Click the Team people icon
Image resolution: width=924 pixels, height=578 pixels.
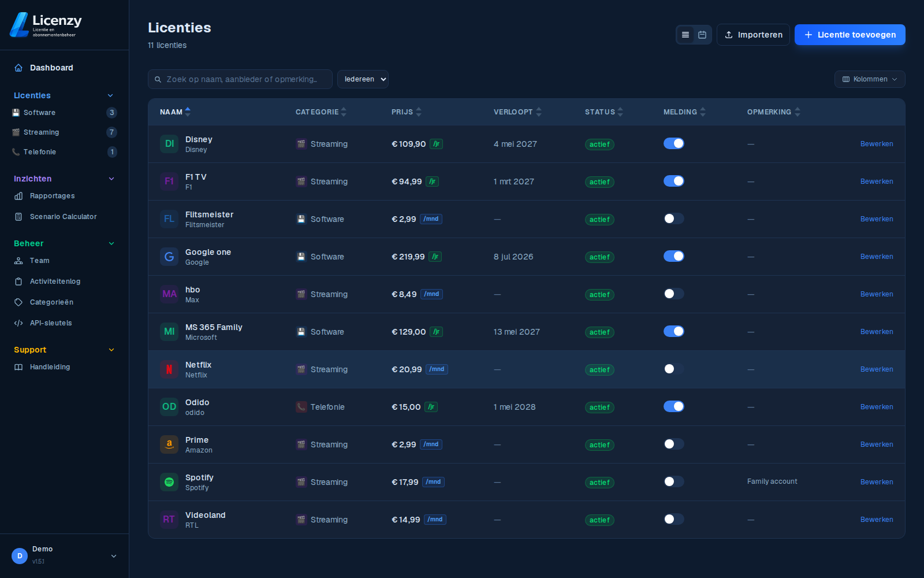[18, 261]
